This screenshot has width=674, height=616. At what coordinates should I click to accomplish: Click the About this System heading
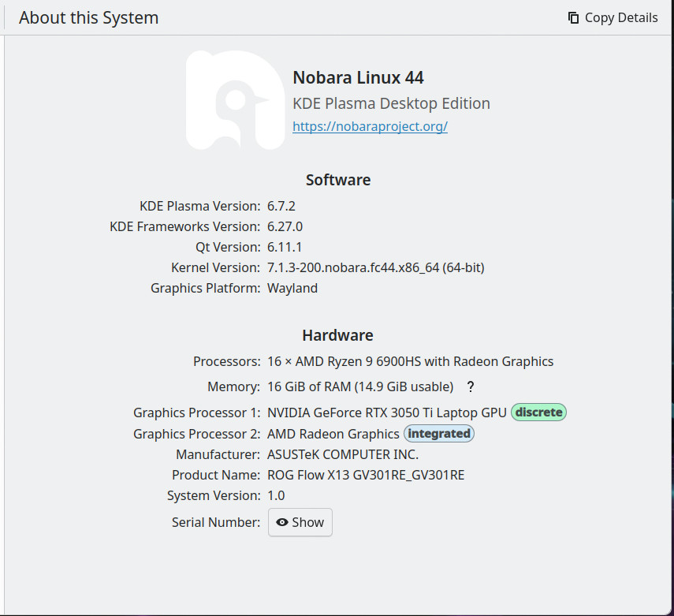pos(88,17)
